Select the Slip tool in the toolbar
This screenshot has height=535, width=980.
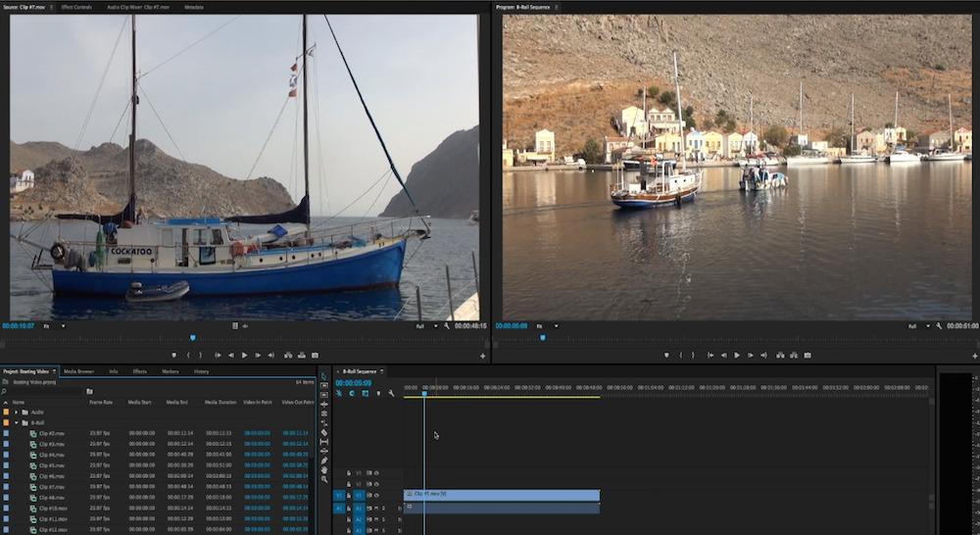tap(324, 442)
